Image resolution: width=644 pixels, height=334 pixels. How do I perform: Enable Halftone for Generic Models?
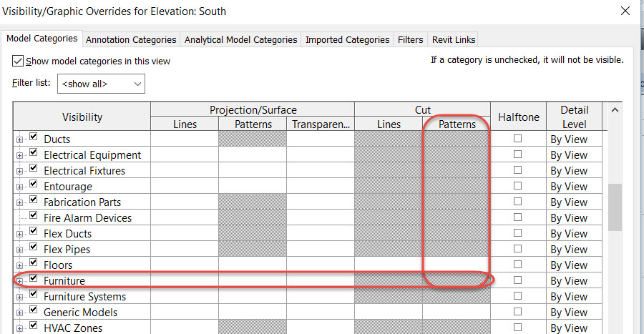517,311
